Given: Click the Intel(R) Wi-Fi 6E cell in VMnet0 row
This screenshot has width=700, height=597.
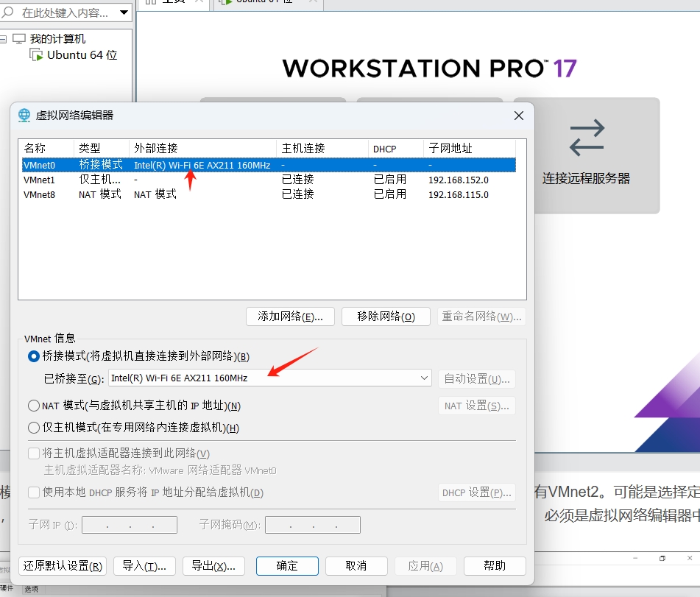Looking at the screenshot, I should click(202, 165).
